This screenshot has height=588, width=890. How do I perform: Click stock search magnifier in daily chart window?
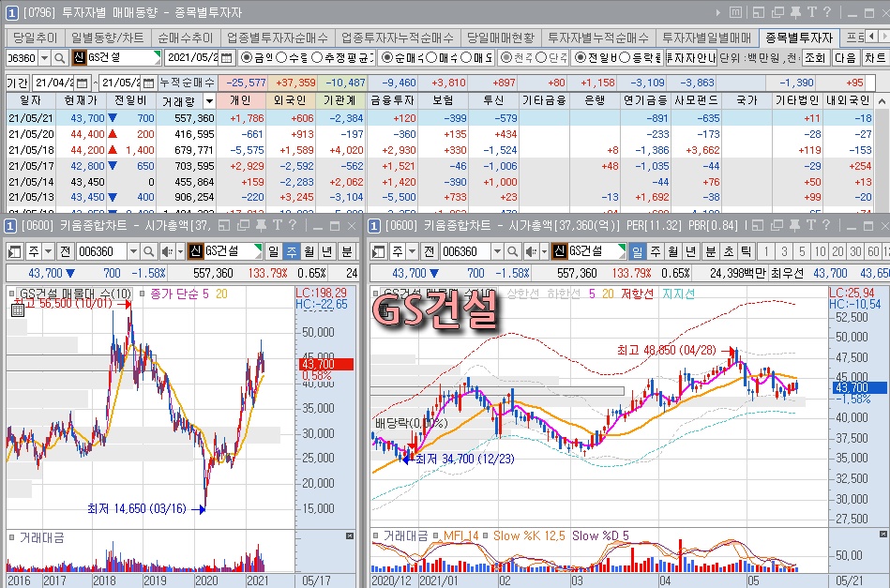(x=513, y=251)
